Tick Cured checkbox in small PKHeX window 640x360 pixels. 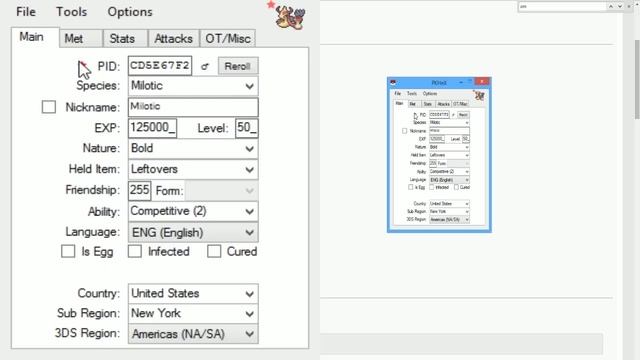pyautogui.click(x=456, y=187)
